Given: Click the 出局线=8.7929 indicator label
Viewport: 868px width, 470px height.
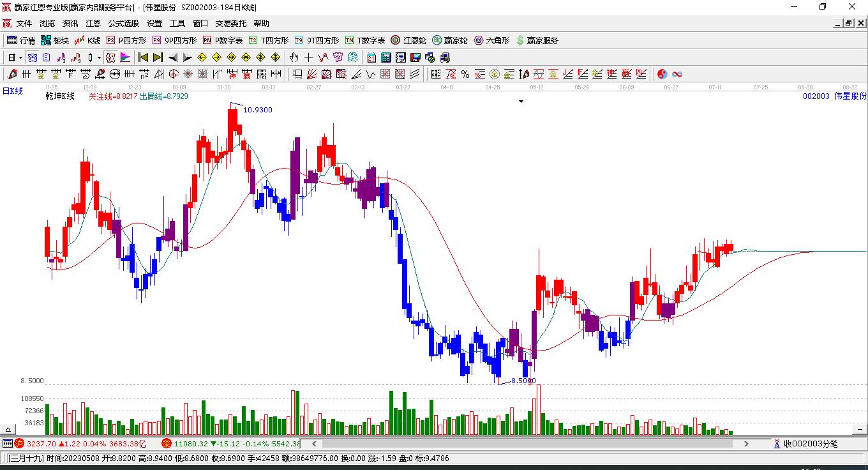Looking at the screenshot, I should pos(163,96).
